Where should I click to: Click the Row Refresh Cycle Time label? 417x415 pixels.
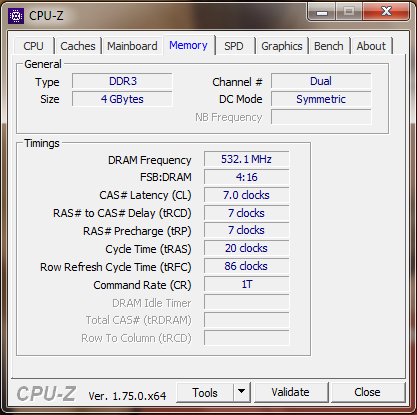pyautogui.click(x=116, y=267)
